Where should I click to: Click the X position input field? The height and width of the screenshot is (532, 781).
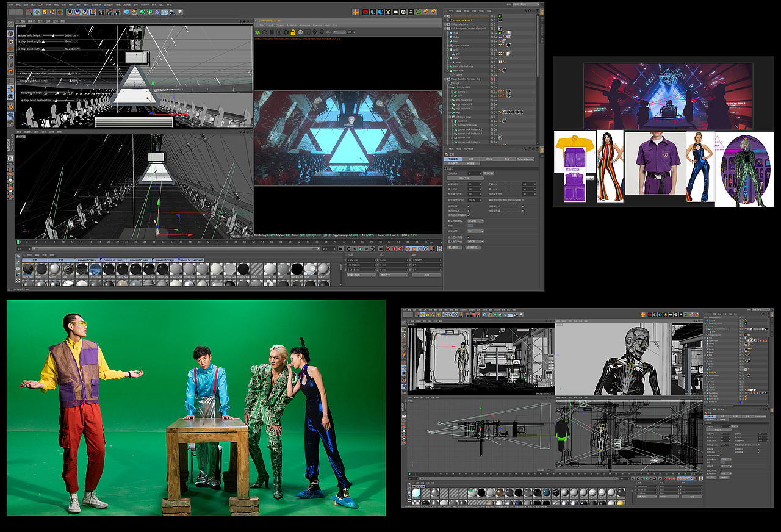[x=361, y=261]
